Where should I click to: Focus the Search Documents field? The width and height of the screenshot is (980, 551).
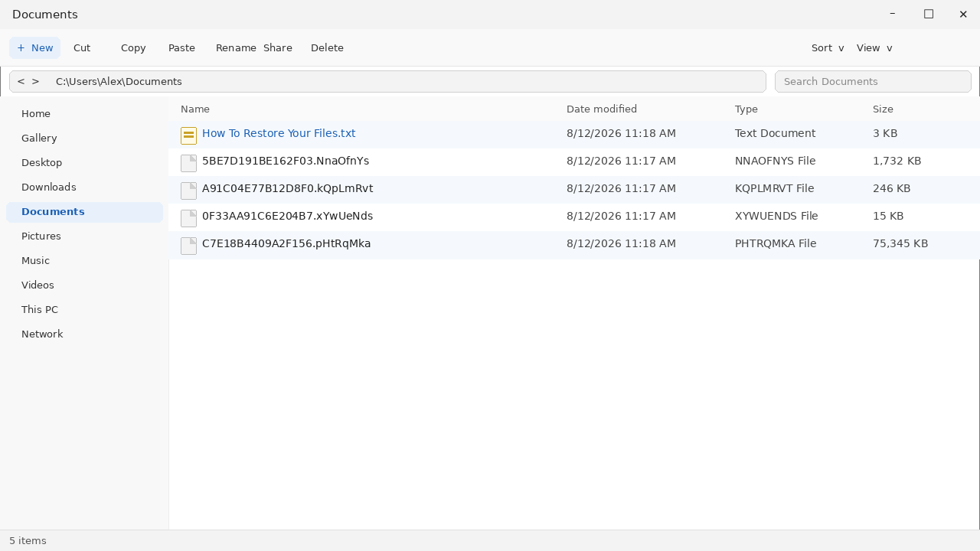[x=873, y=81]
